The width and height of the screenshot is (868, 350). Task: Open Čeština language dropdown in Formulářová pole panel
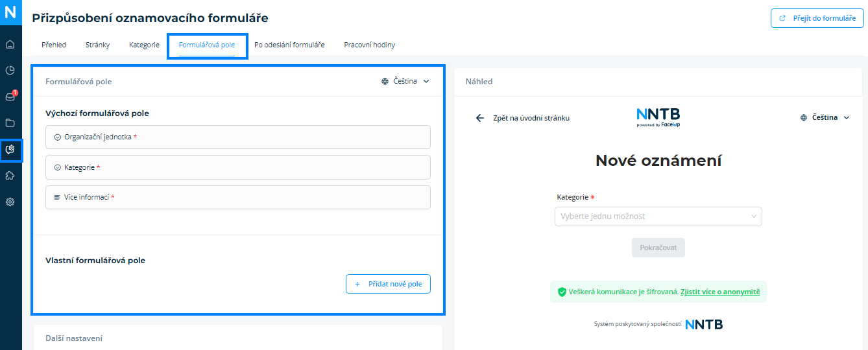coord(405,82)
